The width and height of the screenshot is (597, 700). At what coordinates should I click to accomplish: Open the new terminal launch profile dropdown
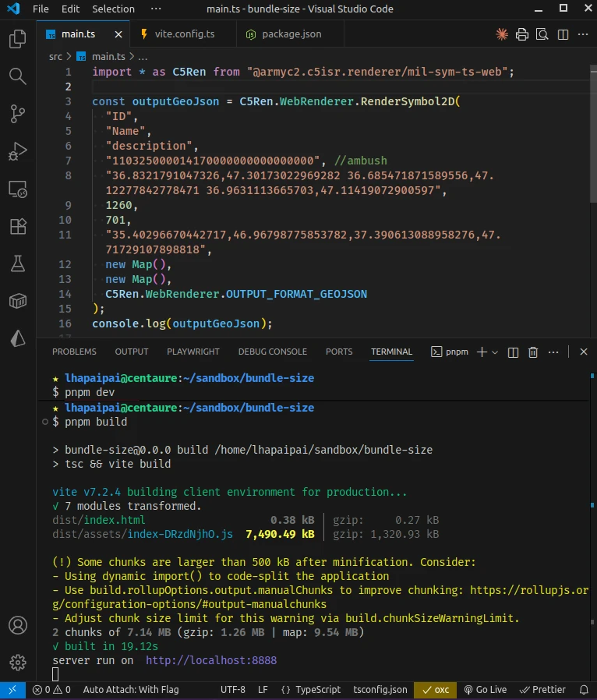click(495, 352)
